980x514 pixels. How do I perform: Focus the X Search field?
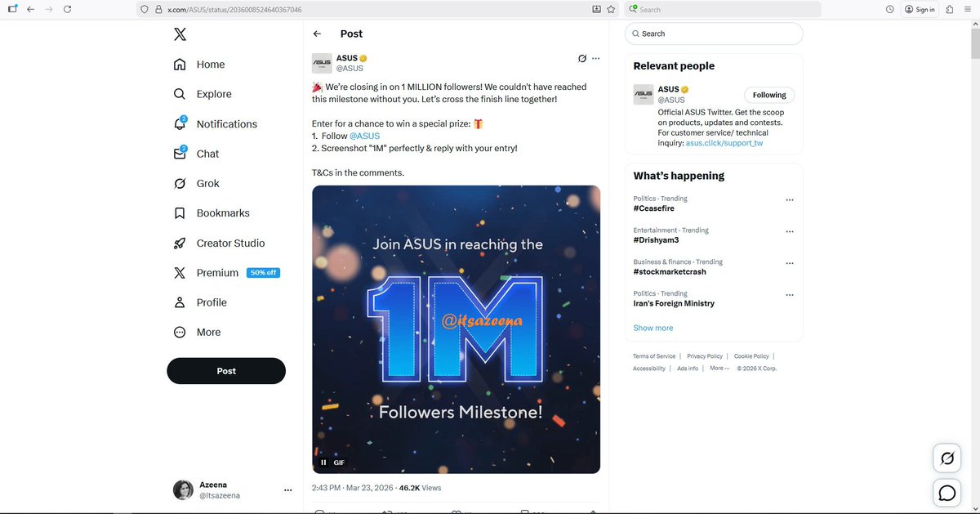pos(714,34)
